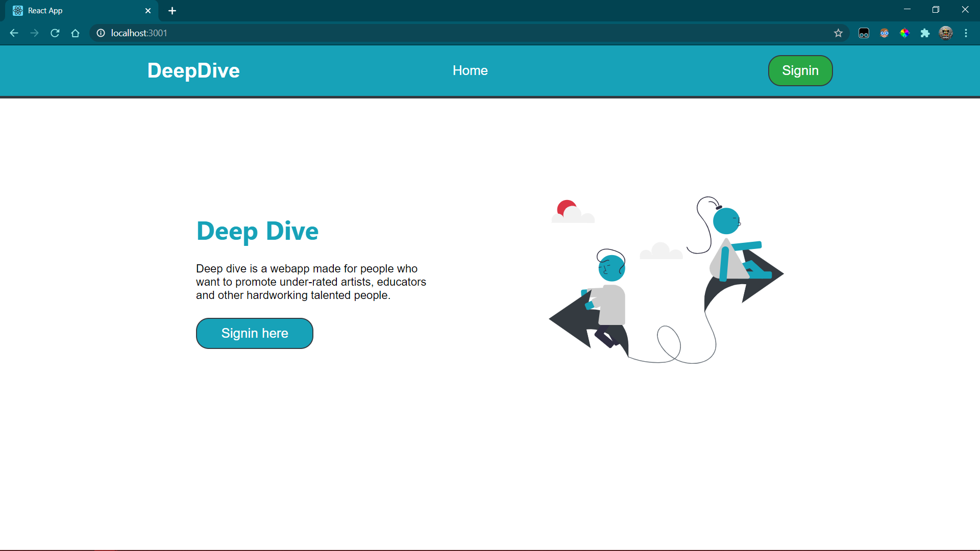
Task: Go to browser home page icon
Action: tap(76, 33)
